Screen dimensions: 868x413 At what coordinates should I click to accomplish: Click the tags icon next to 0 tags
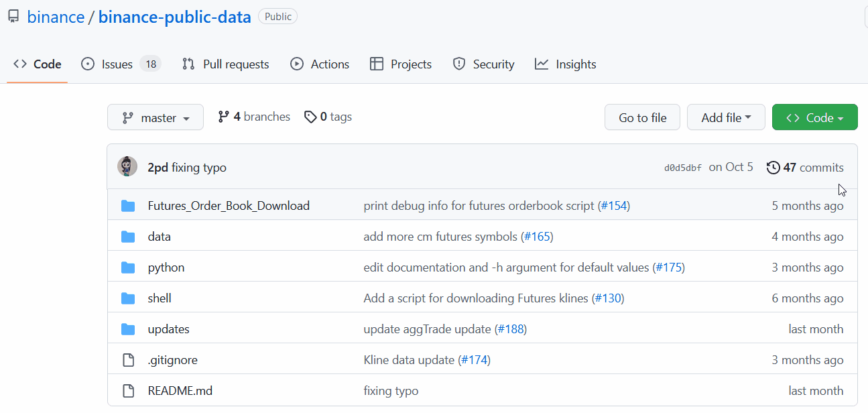point(310,117)
